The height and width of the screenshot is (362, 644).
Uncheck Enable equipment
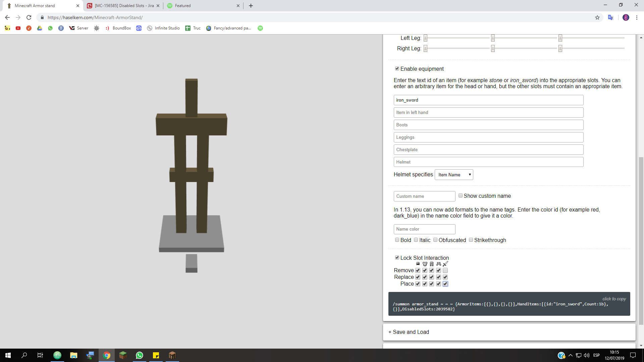click(x=397, y=69)
